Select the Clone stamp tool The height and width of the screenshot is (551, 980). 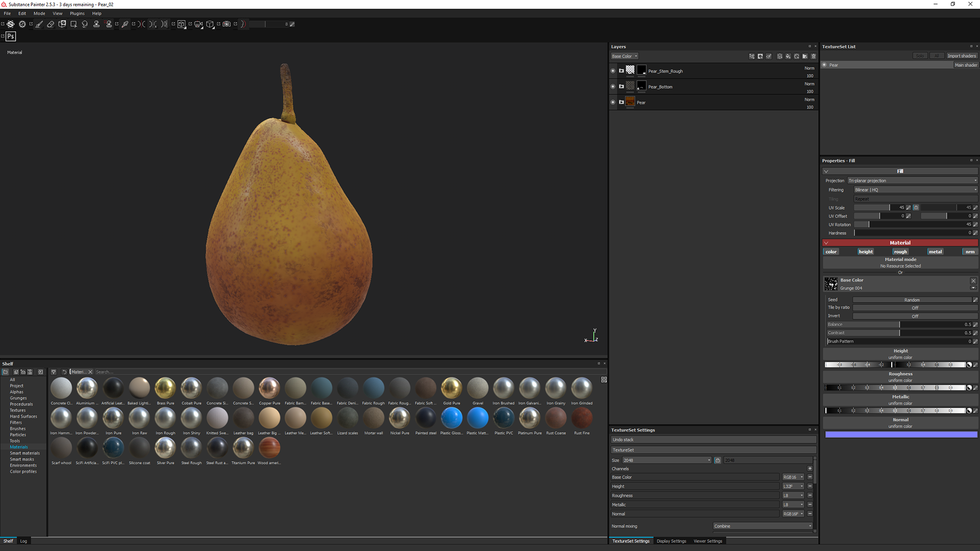pos(96,24)
